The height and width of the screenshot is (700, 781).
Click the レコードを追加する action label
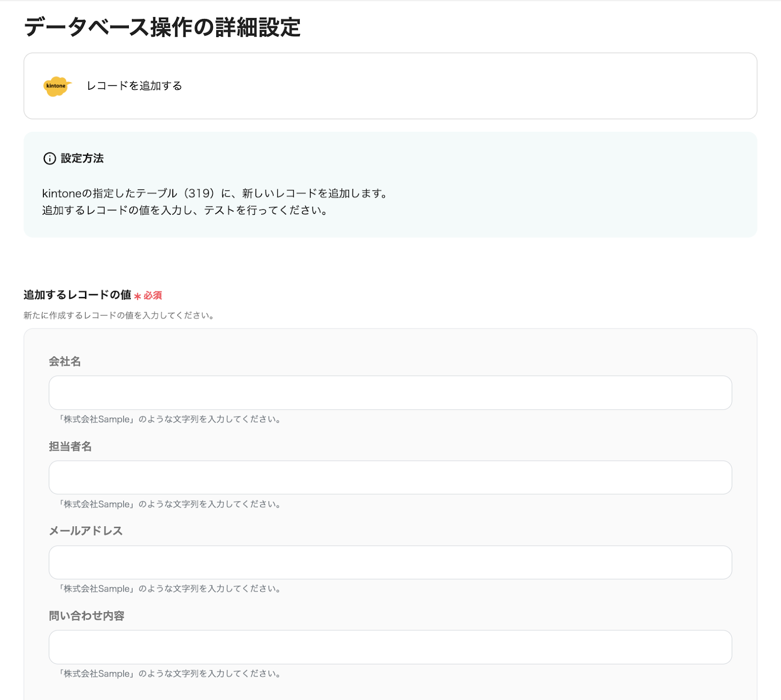(x=134, y=86)
